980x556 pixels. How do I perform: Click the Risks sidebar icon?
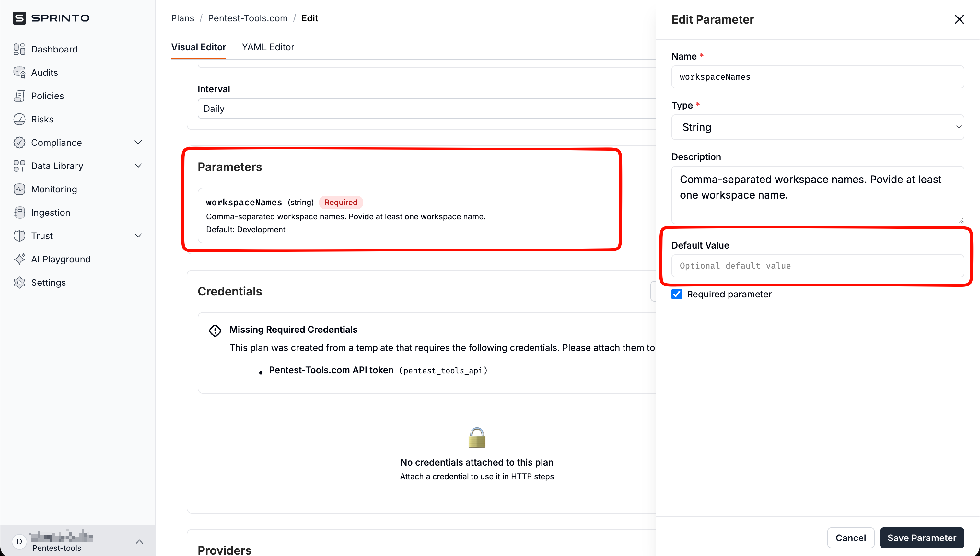click(19, 119)
